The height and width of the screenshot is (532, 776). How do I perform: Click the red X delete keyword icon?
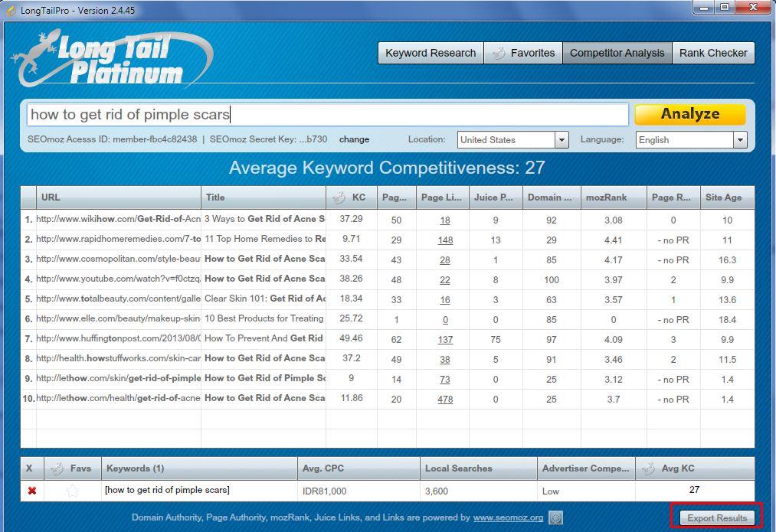tap(31, 491)
